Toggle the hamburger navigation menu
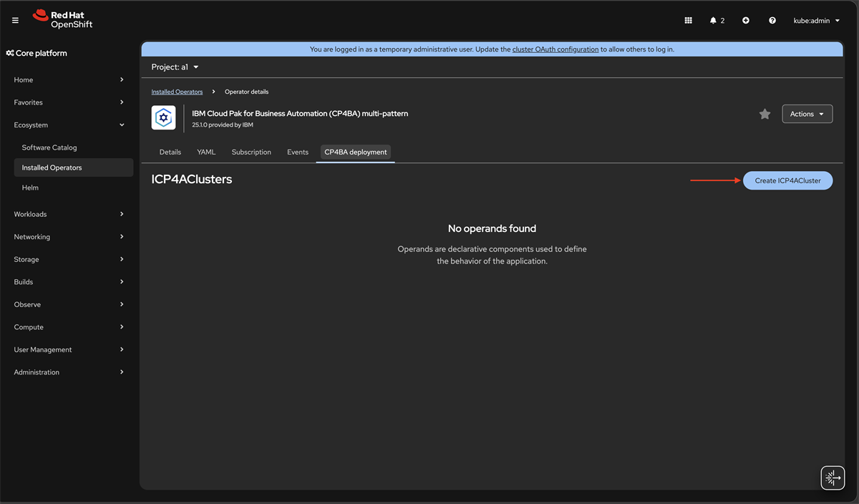The width and height of the screenshot is (859, 504). [15, 21]
